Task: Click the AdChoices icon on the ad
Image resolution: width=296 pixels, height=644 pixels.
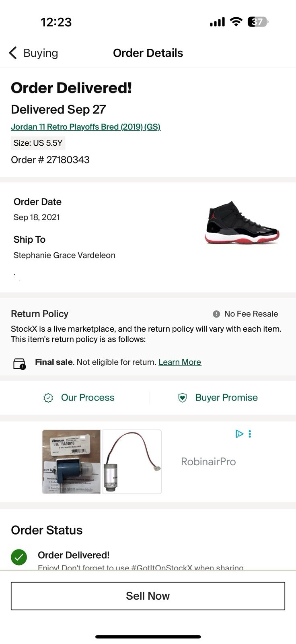Action: pyautogui.click(x=239, y=434)
